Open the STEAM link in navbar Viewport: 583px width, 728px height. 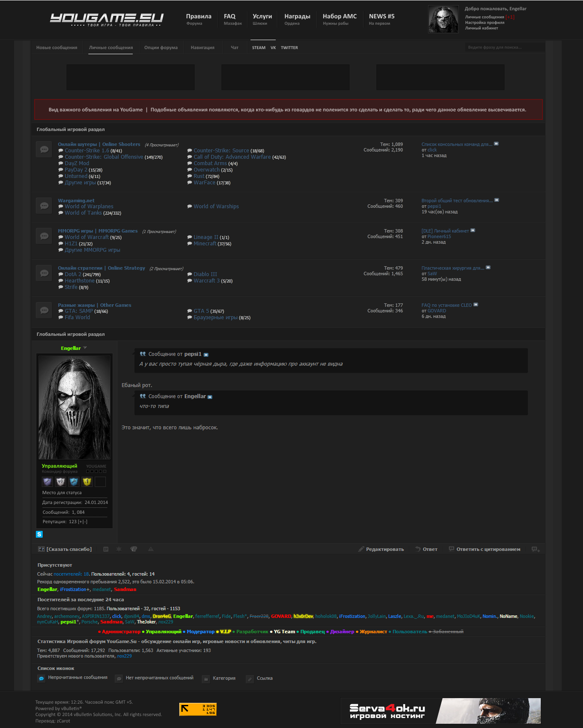point(259,48)
